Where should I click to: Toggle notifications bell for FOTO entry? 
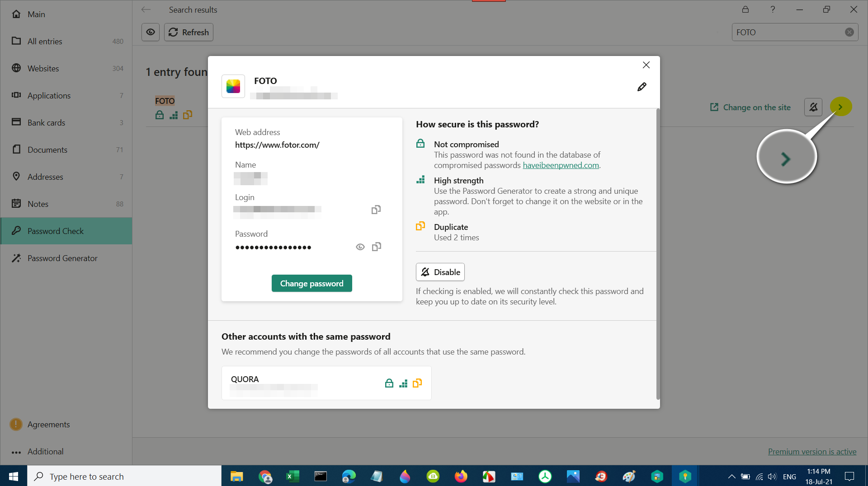pyautogui.click(x=813, y=107)
